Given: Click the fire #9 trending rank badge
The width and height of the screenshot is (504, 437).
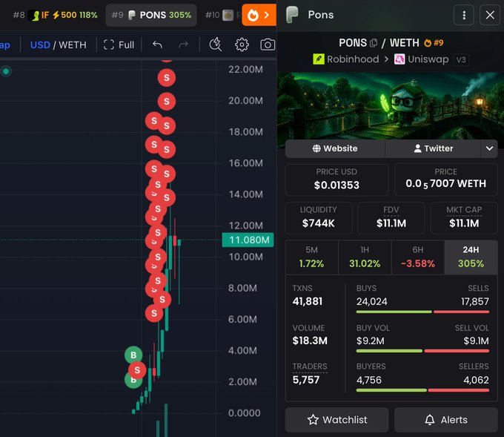Looking at the screenshot, I should [x=434, y=43].
